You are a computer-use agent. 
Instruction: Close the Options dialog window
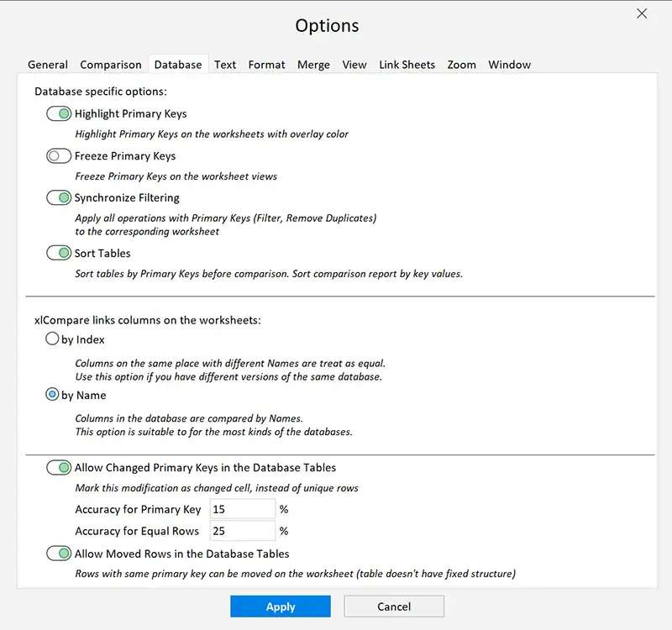coord(642,13)
